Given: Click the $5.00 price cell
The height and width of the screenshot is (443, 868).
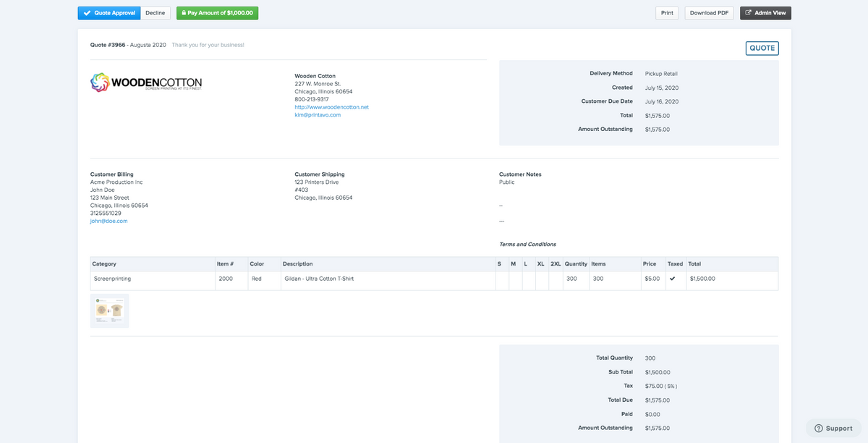Looking at the screenshot, I should pyautogui.click(x=651, y=279).
